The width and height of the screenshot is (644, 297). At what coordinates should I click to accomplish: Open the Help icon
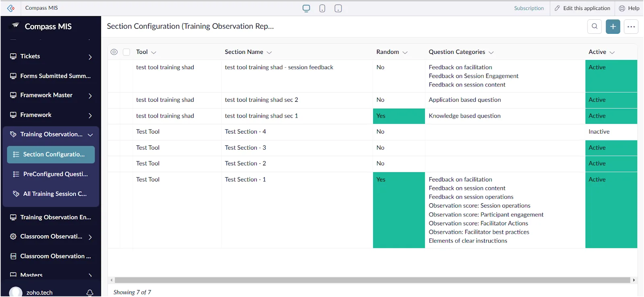click(x=622, y=8)
